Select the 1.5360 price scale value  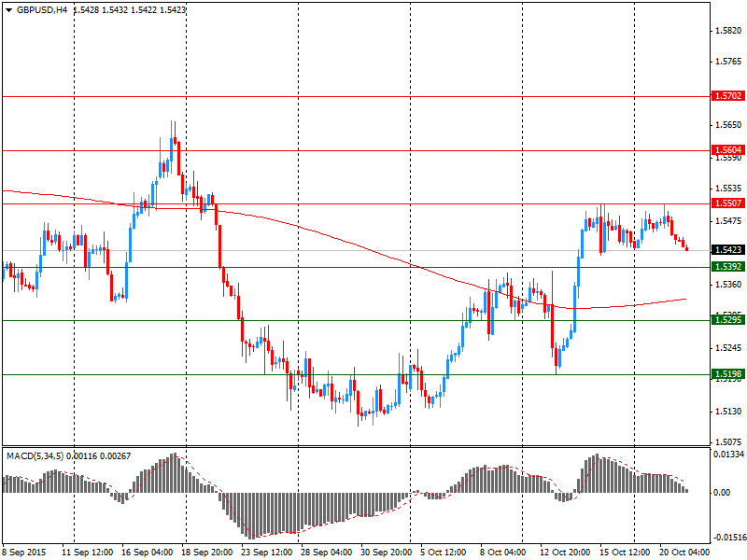coord(729,285)
